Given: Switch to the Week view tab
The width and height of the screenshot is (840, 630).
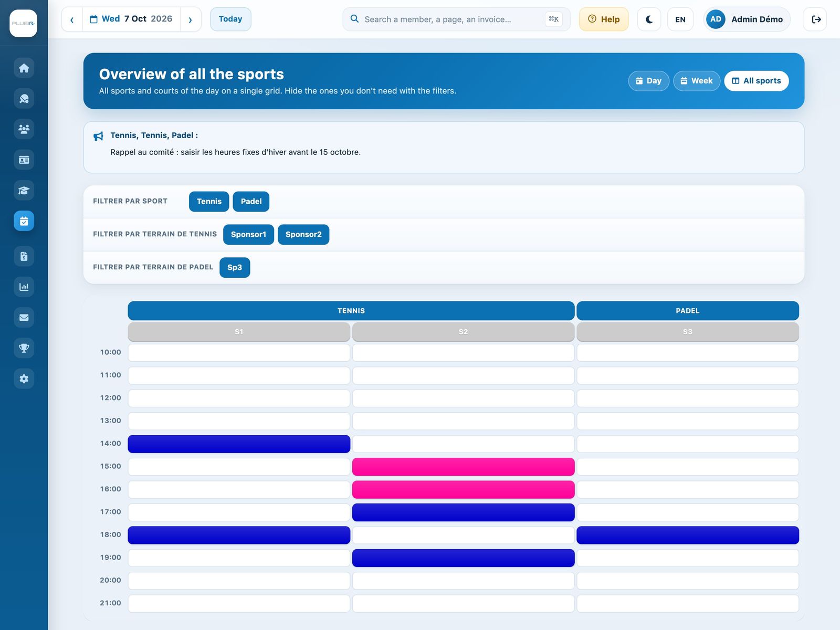Looking at the screenshot, I should [x=697, y=81].
